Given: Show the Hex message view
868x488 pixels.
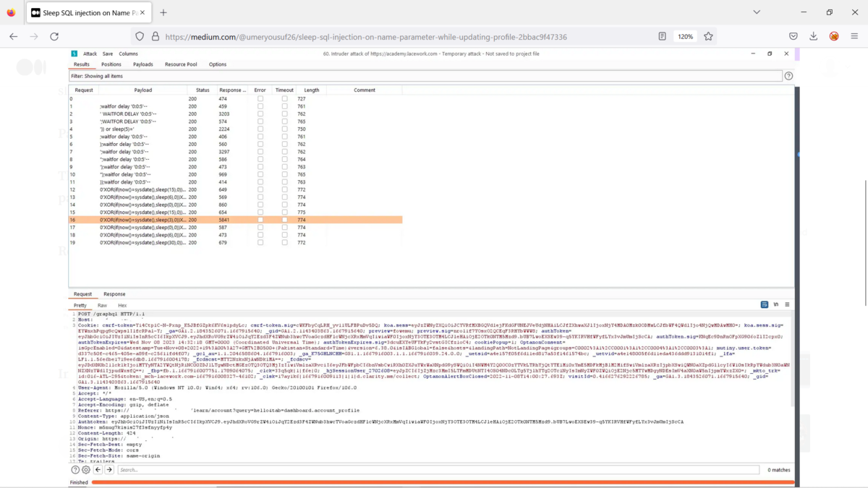Looking at the screenshot, I should point(122,305).
